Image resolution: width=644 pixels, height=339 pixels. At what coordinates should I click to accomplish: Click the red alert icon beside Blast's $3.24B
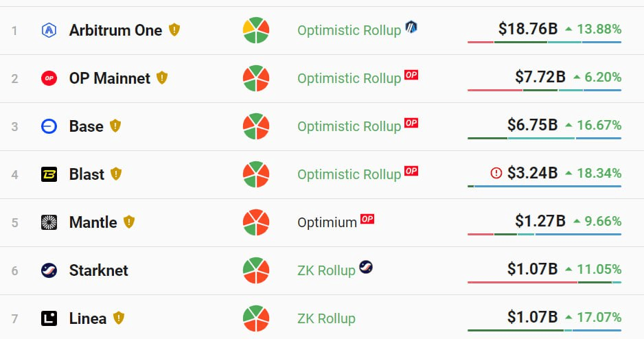click(x=496, y=173)
